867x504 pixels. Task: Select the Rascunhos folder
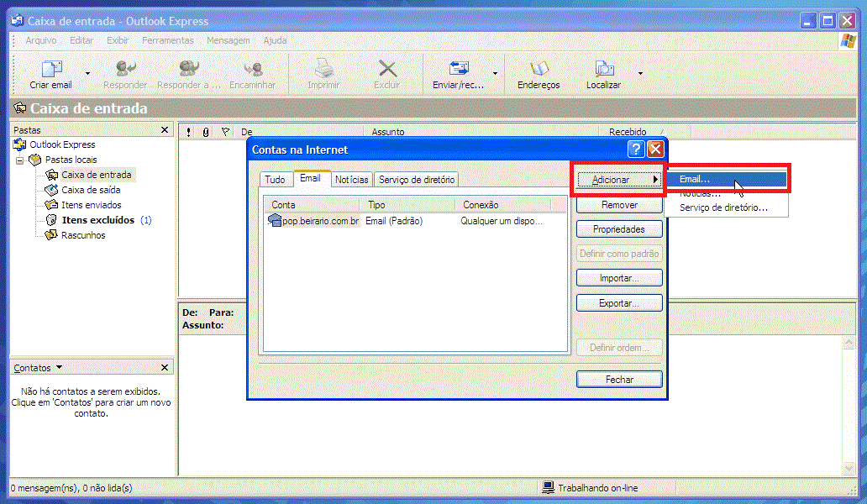tap(83, 235)
